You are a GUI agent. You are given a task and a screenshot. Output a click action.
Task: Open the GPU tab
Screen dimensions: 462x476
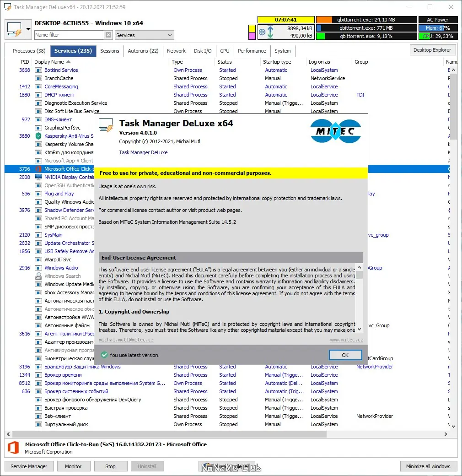[225, 51]
